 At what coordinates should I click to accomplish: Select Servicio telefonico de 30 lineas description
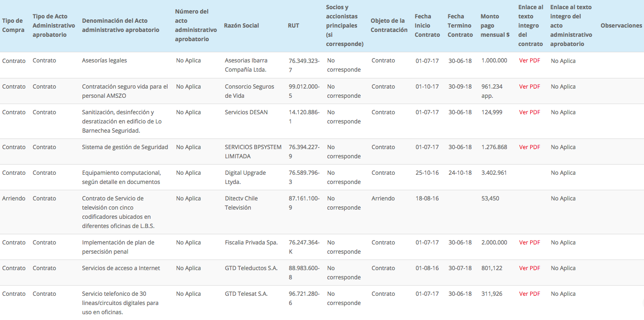pos(120,303)
